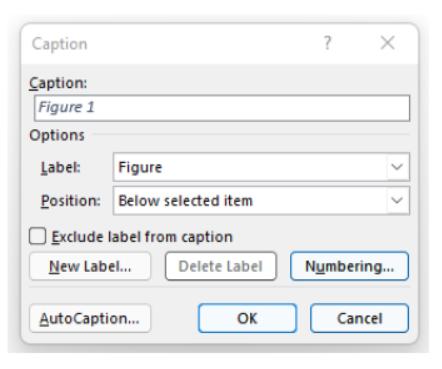Expand the Position dropdown chevron arrow
The height and width of the screenshot is (369, 442).
pyautogui.click(x=397, y=201)
